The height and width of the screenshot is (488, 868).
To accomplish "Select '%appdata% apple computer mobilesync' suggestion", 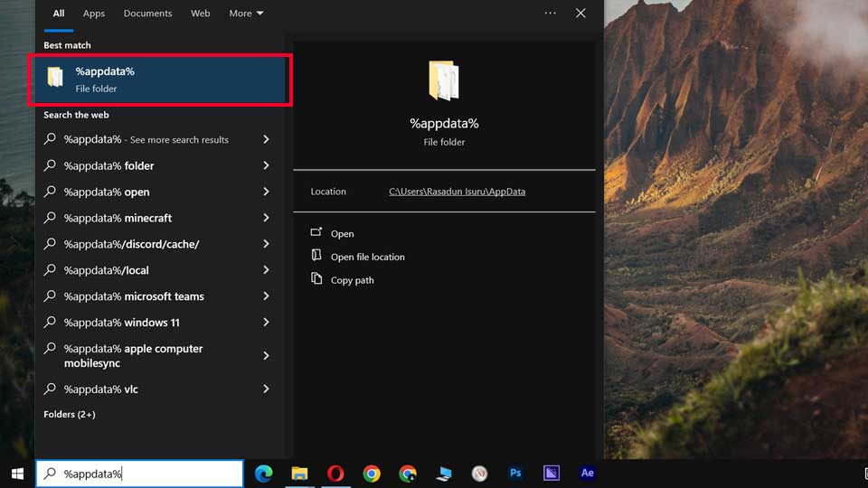I will coord(160,356).
